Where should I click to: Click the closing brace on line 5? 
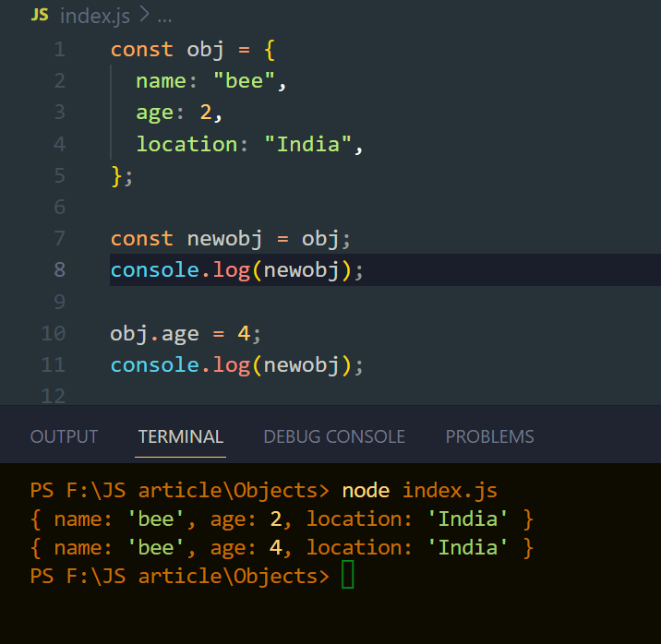tap(116, 175)
